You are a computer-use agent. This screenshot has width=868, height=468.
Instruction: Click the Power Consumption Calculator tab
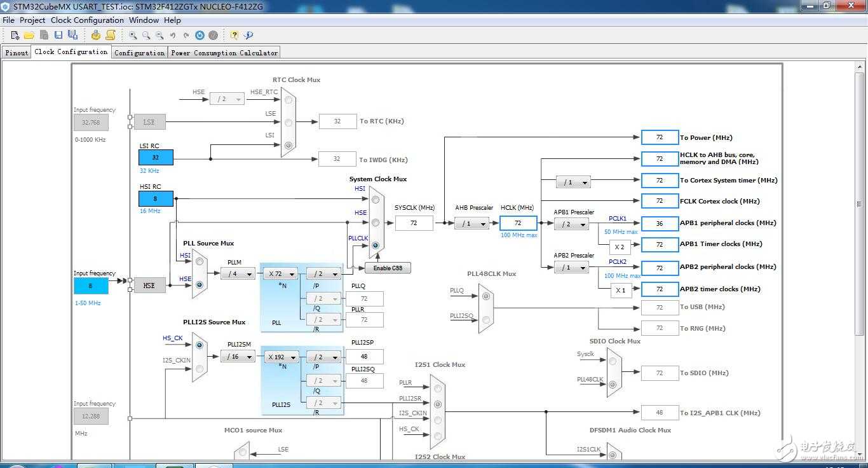[x=224, y=53]
